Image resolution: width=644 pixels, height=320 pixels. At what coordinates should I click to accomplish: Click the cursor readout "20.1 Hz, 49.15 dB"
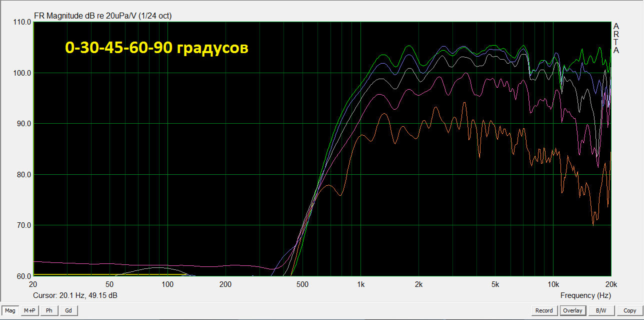pos(89,295)
